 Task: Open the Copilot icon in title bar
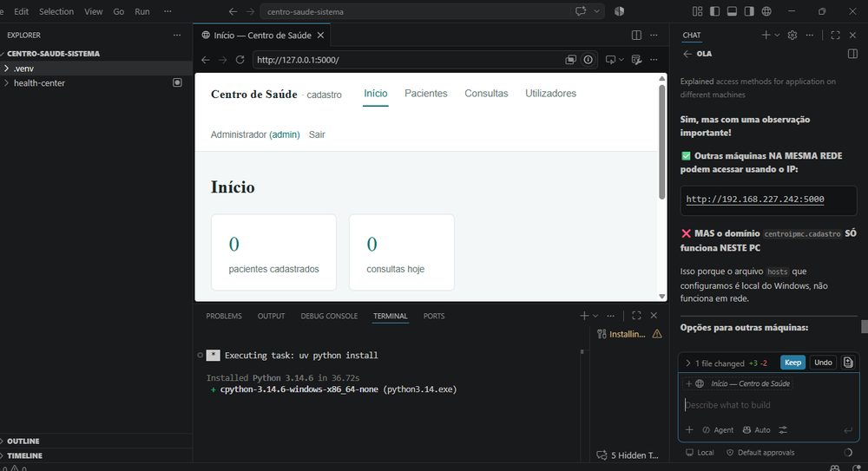pos(619,11)
